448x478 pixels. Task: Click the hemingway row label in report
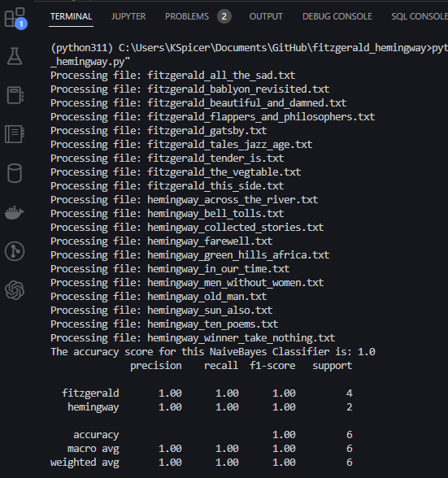coord(93,407)
